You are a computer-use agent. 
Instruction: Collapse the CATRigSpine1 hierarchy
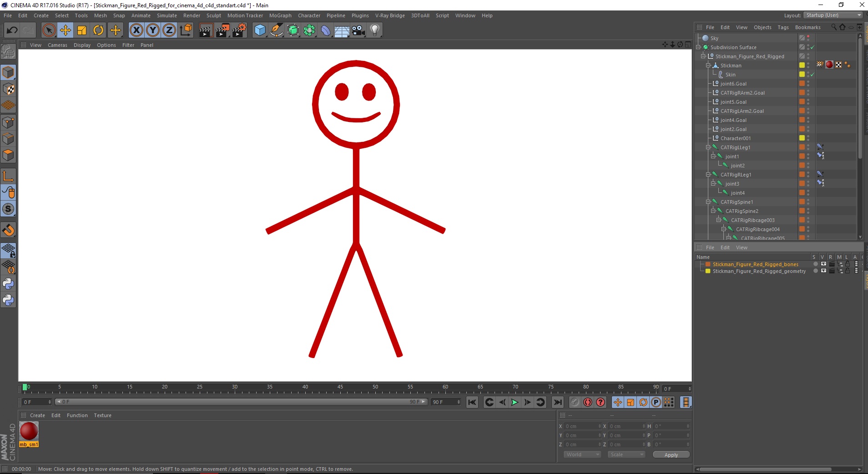[x=708, y=202]
